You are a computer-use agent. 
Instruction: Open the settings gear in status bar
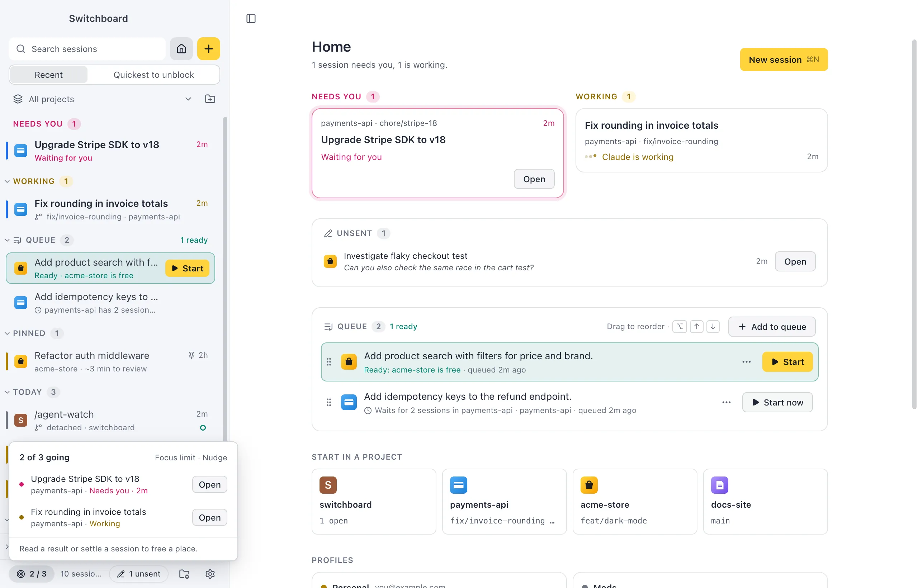pos(210,574)
